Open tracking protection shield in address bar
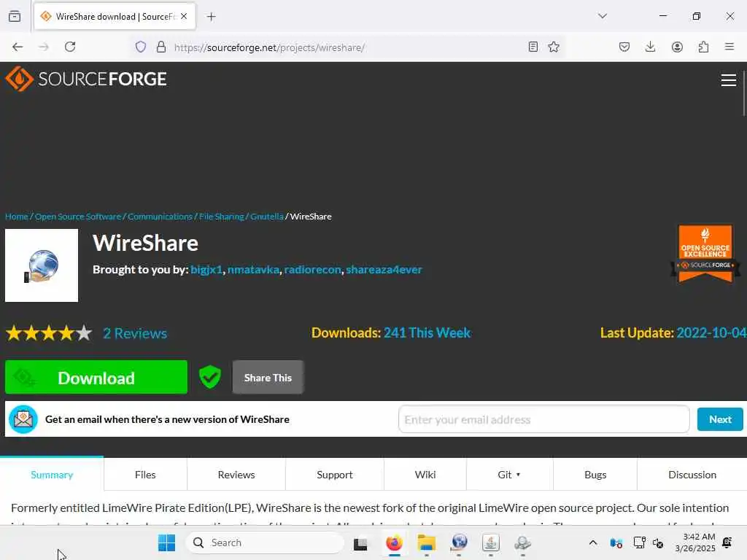Screen dimensions: 747x560 pos(141,47)
